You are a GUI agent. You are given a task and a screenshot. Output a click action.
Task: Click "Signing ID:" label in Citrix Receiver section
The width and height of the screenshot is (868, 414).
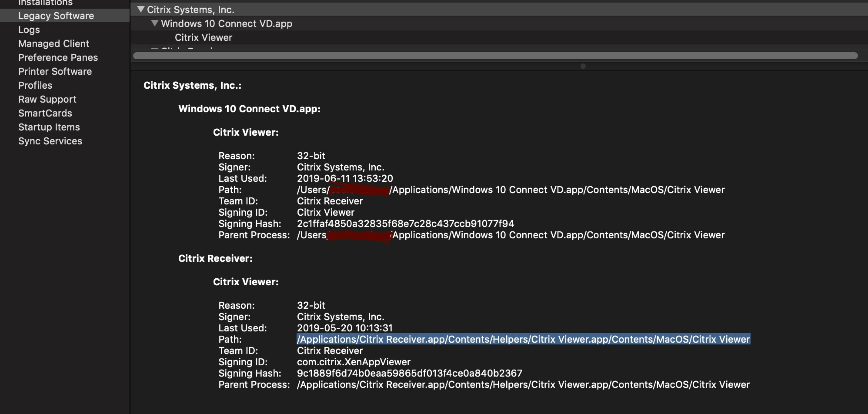(243, 362)
